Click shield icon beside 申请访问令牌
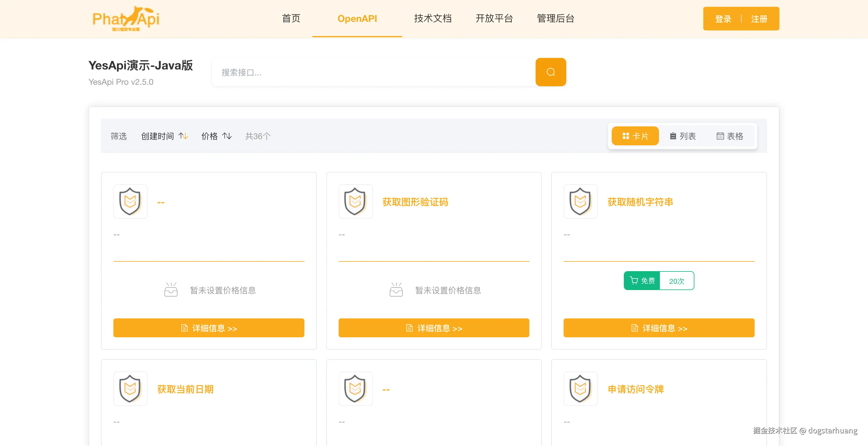This screenshot has width=868, height=446. [580, 389]
